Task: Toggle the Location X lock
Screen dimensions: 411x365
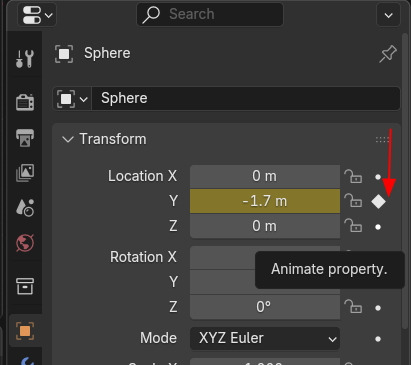Action: coord(353,176)
